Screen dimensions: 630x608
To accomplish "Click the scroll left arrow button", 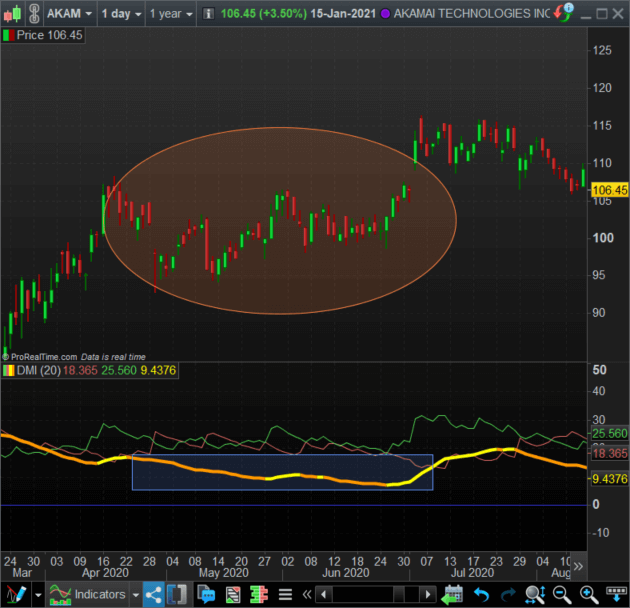I will tap(324, 594).
